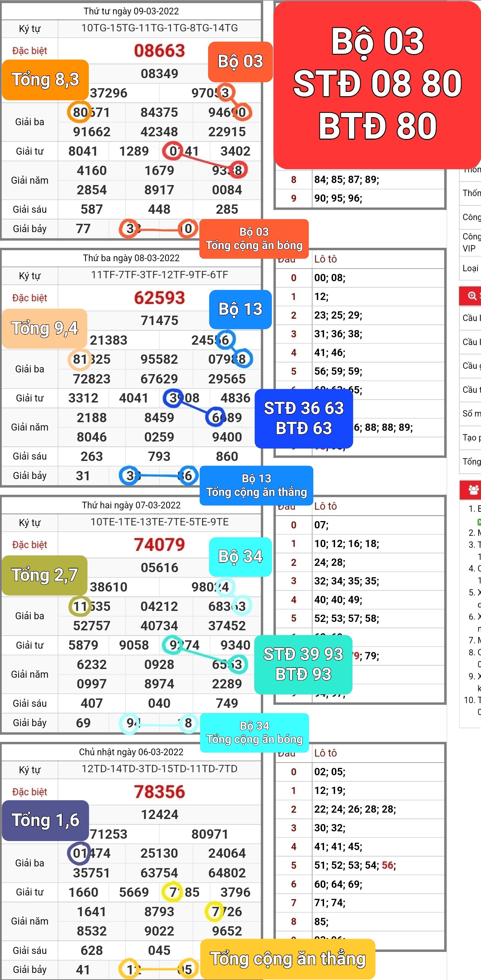Click Giải ba number 52757
Screen dimensions: 481x980
pyautogui.click(x=92, y=626)
